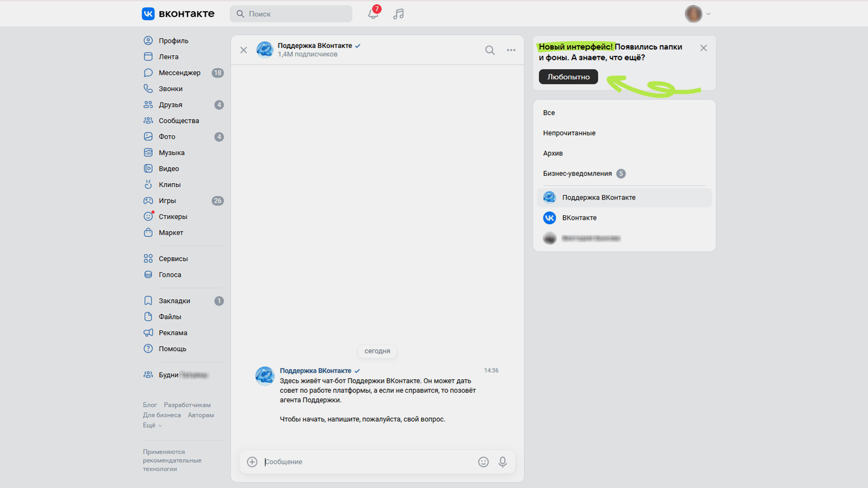Open the notifications bell icon
This screenshot has height=488, width=868.
(373, 14)
